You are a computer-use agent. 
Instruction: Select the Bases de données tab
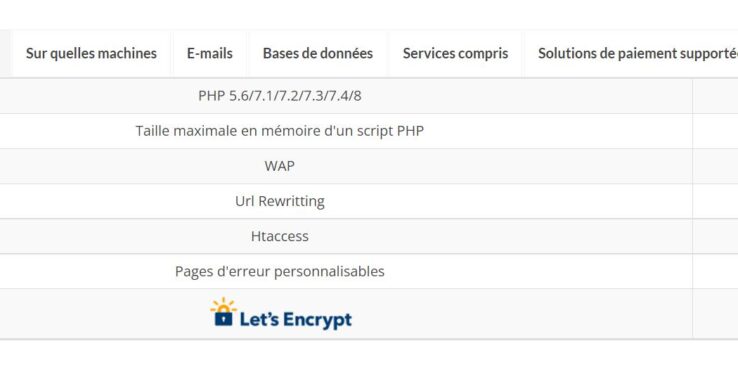click(x=318, y=54)
